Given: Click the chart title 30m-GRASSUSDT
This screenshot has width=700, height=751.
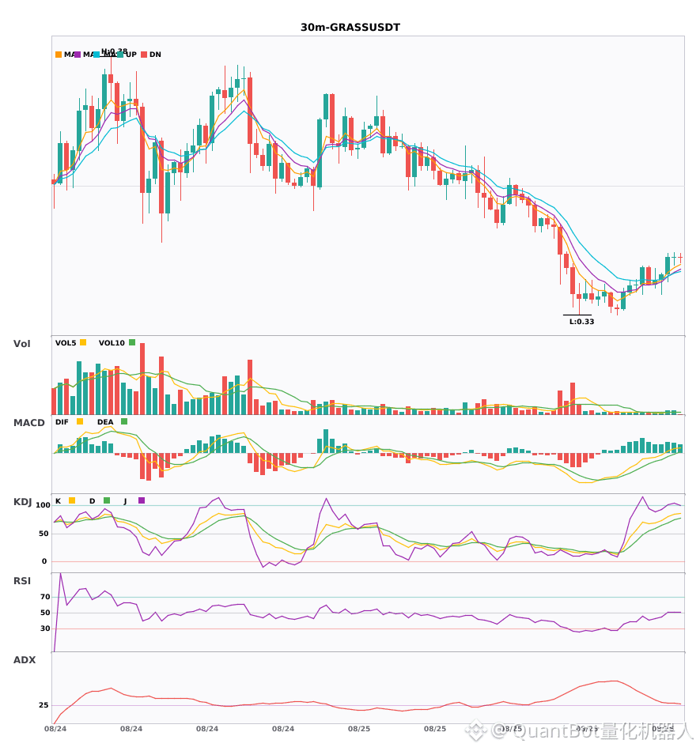Looking at the screenshot, I should tap(350, 28).
